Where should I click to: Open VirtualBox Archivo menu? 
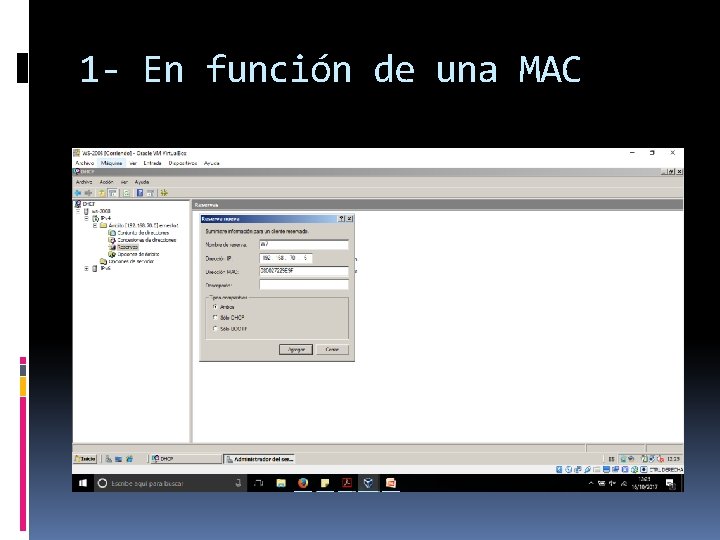pos(84,163)
